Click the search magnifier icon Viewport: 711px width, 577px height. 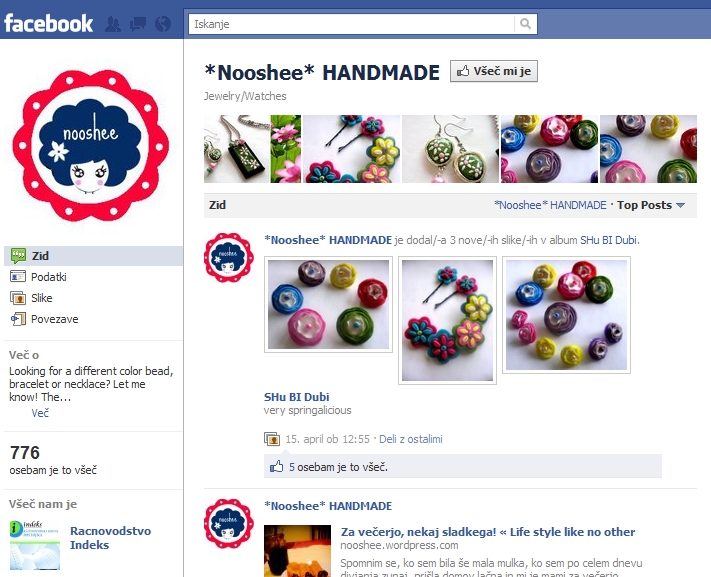(x=526, y=24)
